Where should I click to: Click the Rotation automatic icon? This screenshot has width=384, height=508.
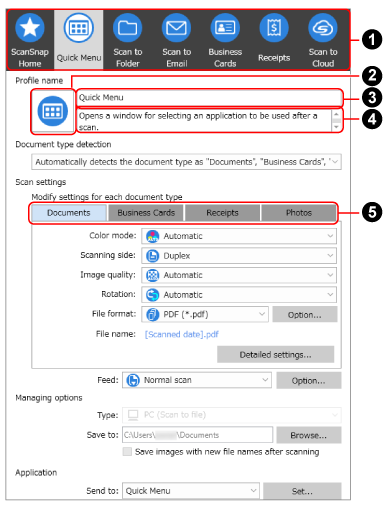point(153,295)
